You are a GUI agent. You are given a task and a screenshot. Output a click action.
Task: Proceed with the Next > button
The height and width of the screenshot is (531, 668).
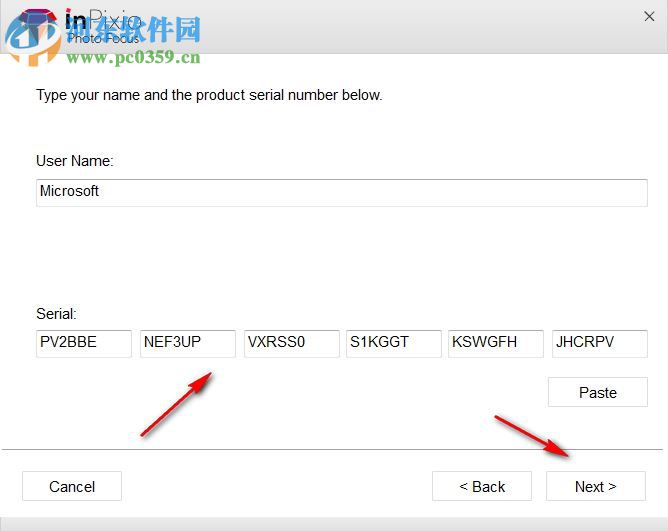(596, 486)
